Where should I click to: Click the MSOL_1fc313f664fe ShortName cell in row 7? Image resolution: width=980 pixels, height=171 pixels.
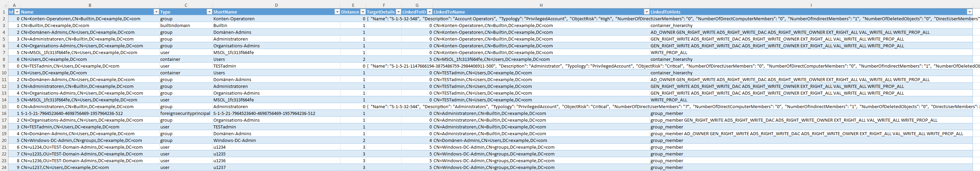point(233,53)
